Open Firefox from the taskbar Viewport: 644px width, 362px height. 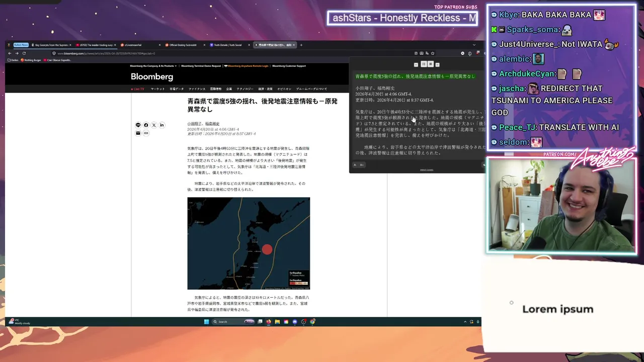coord(269,322)
